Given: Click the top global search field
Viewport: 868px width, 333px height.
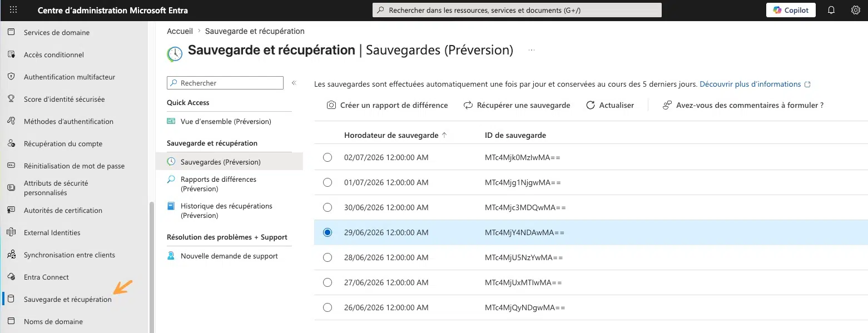Looking at the screenshot, I should 517,10.
